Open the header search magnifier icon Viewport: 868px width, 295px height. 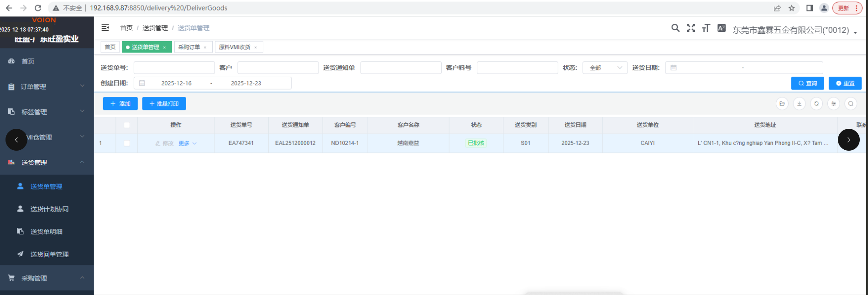click(675, 28)
